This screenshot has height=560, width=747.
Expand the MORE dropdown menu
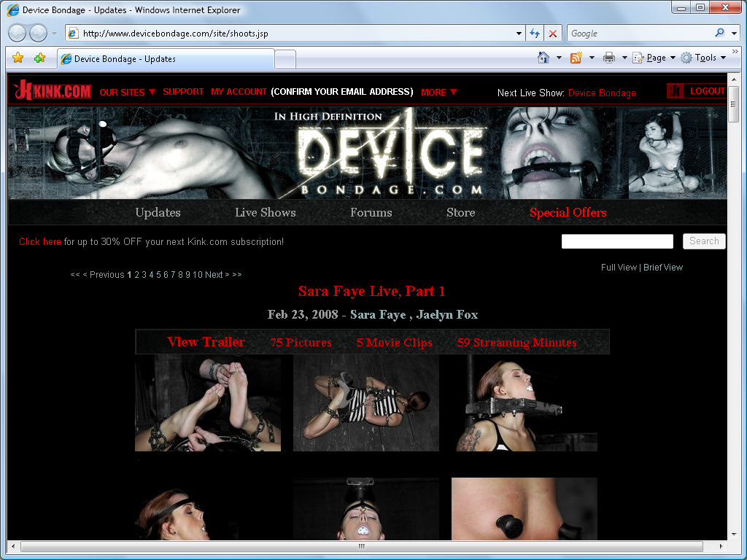[x=438, y=93]
